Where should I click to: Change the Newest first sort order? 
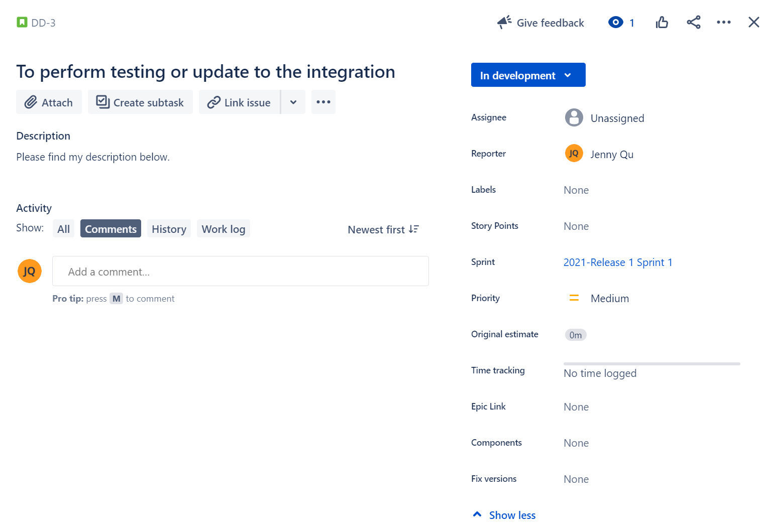(x=383, y=229)
